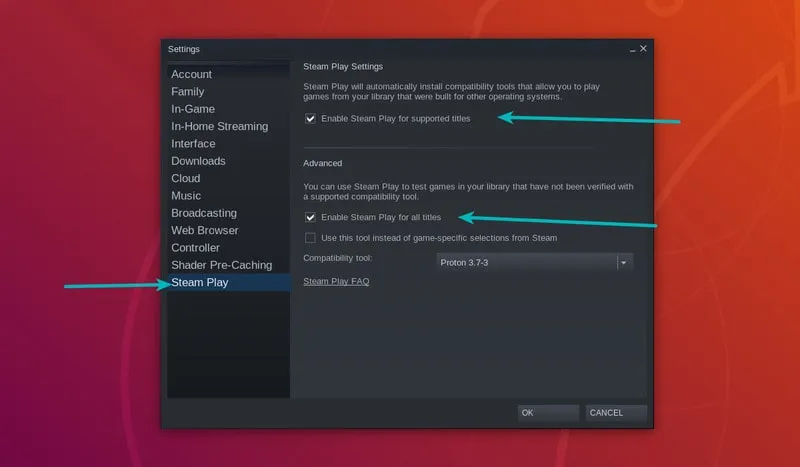The image size is (800, 467).
Task: Select the Cloud category
Action: 229,178
